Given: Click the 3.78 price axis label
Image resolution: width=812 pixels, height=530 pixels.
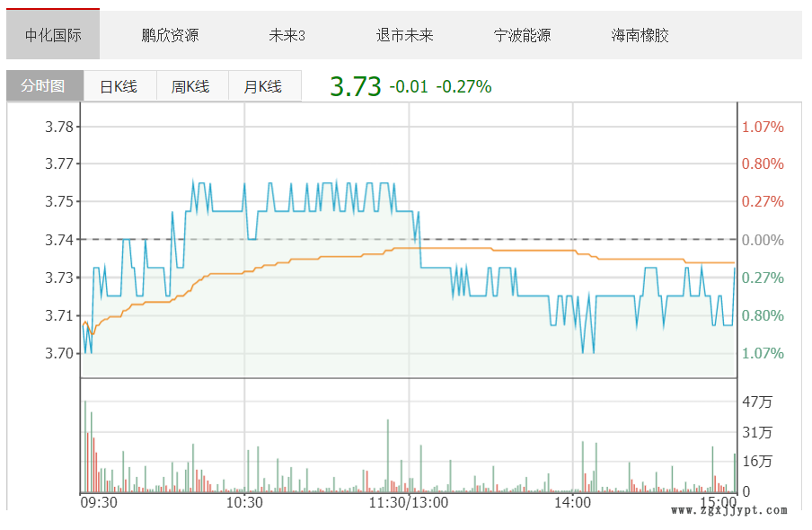Looking at the screenshot, I should tap(59, 127).
